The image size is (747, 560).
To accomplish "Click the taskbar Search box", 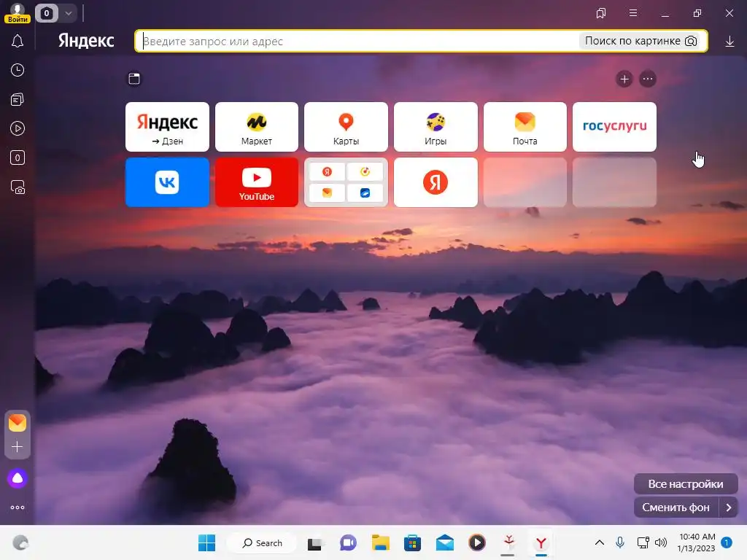I will tap(262, 542).
